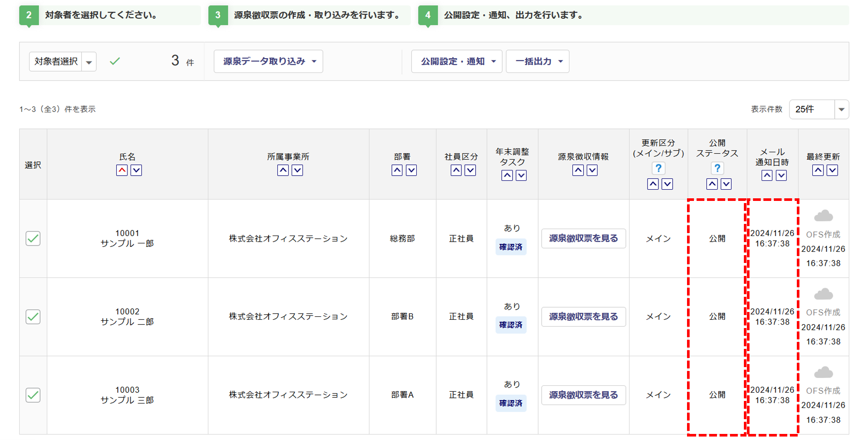The height and width of the screenshot is (440, 868).
Task: Sort 年末調整タスク column ascending
Action: [507, 176]
